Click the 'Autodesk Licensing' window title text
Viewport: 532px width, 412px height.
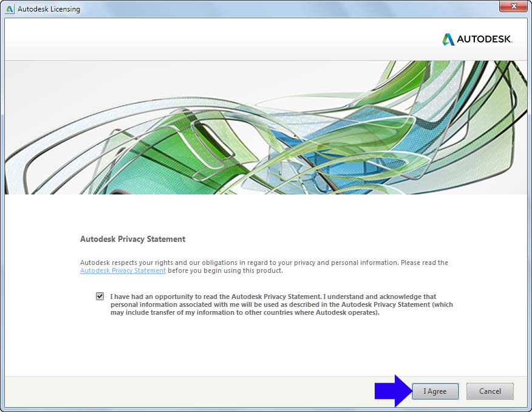(x=49, y=9)
